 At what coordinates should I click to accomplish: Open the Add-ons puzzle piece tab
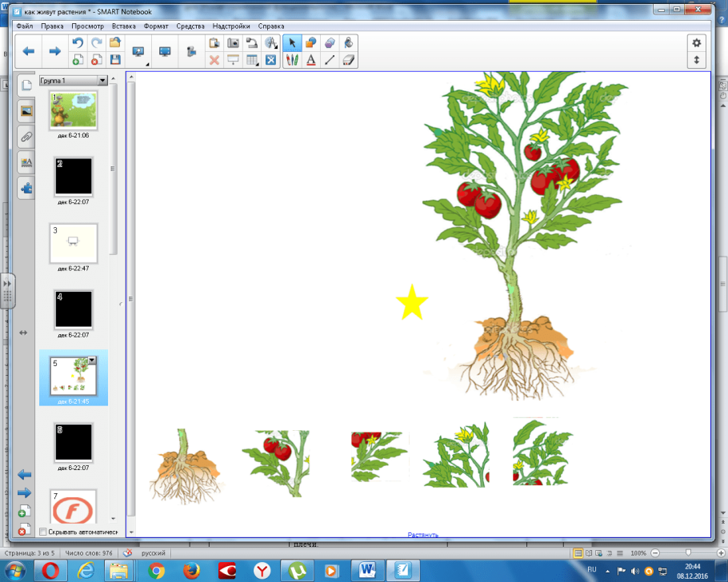[x=26, y=189]
